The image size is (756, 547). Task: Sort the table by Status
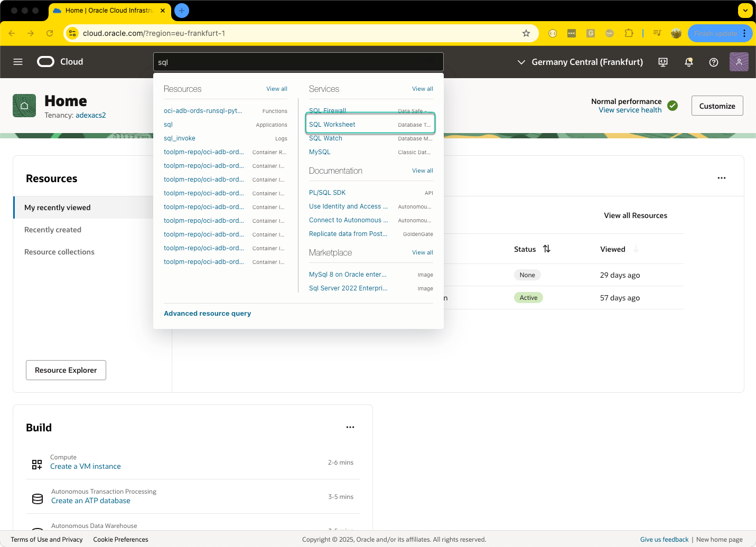click(x=547, y=249)
